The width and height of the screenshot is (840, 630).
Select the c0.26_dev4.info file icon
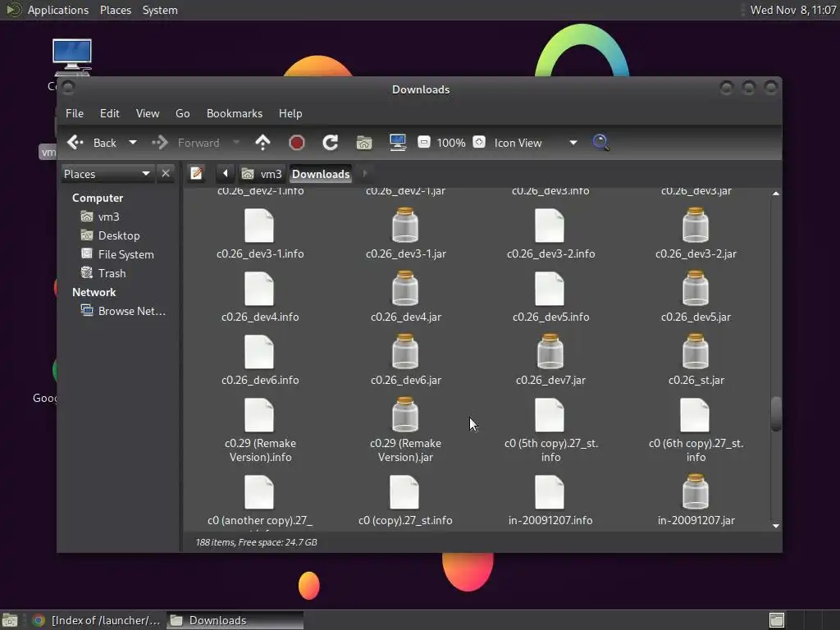tap(259, 289)
